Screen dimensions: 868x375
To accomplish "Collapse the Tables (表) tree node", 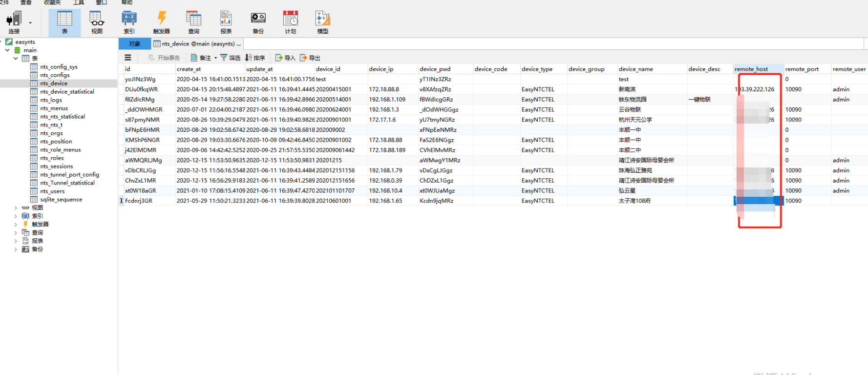I will 16,58.
